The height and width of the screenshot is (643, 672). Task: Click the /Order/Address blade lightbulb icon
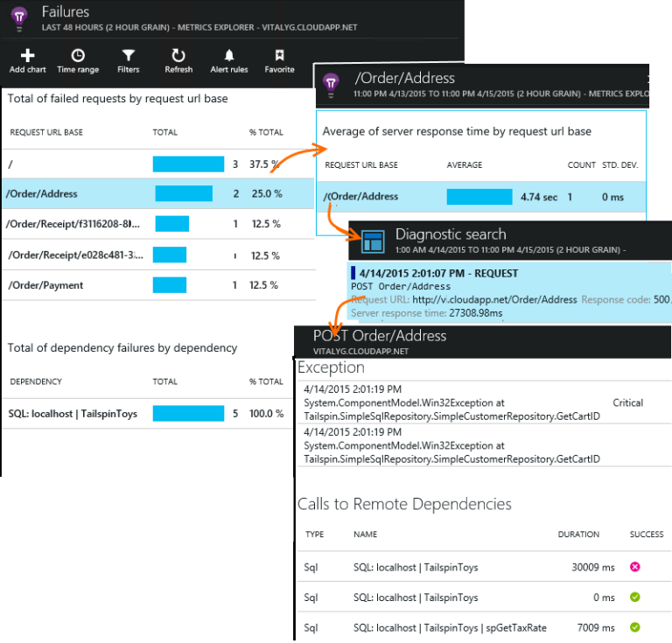pos(331,85)
